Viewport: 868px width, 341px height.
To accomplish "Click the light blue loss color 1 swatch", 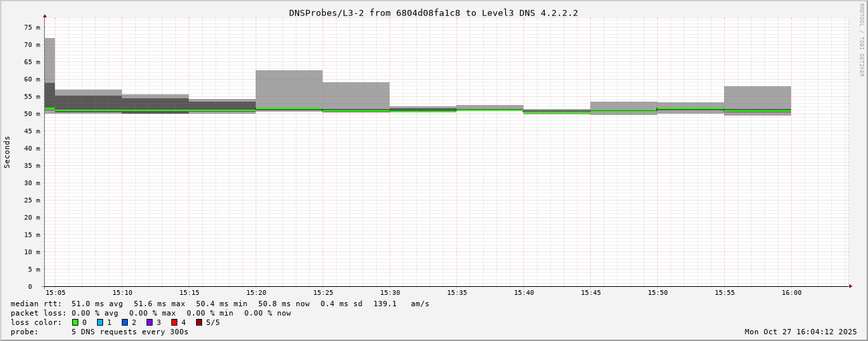I will (x=100, y=322).
